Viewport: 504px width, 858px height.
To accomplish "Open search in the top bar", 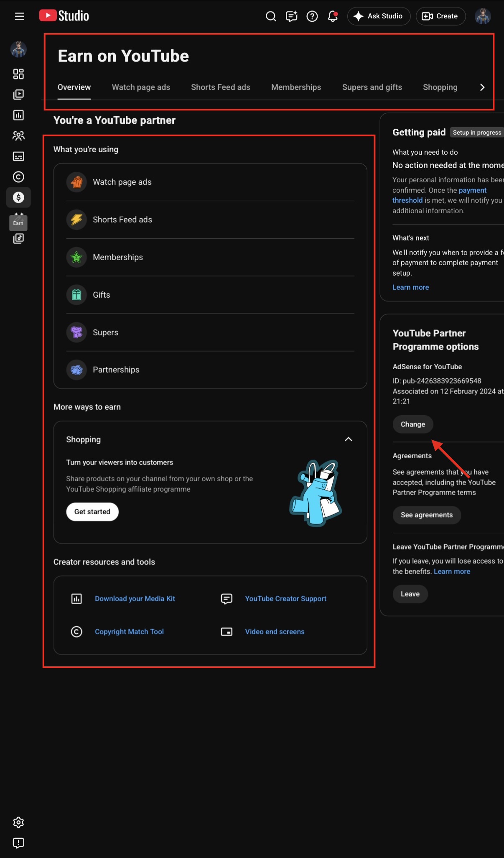I will point(271,16).
